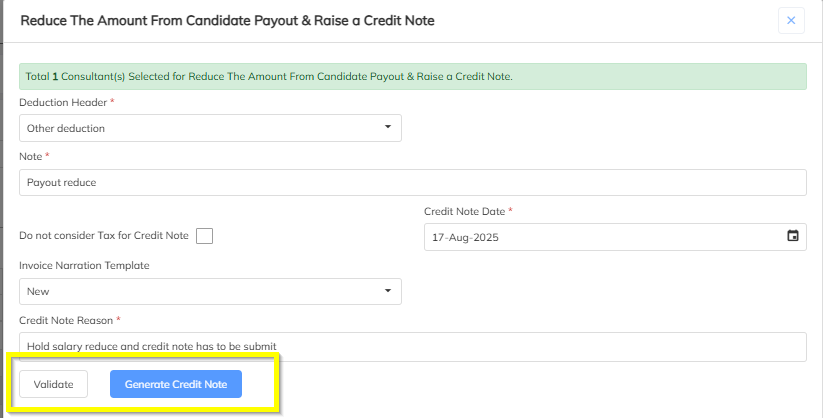Click the Validate button

pos(54,384)
